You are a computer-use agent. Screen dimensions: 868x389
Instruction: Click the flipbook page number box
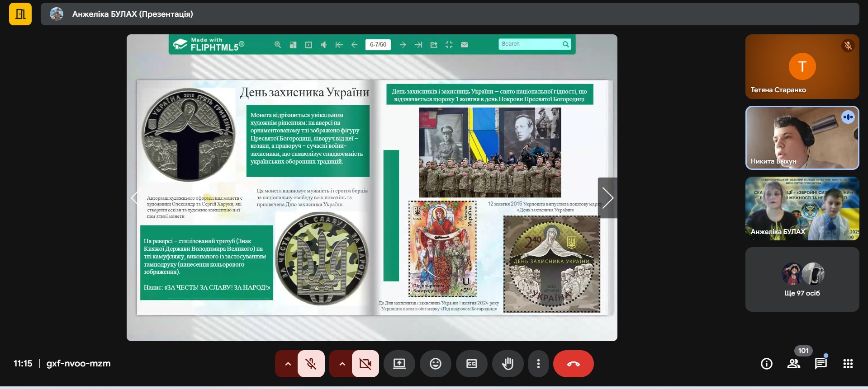coord(378,45)
